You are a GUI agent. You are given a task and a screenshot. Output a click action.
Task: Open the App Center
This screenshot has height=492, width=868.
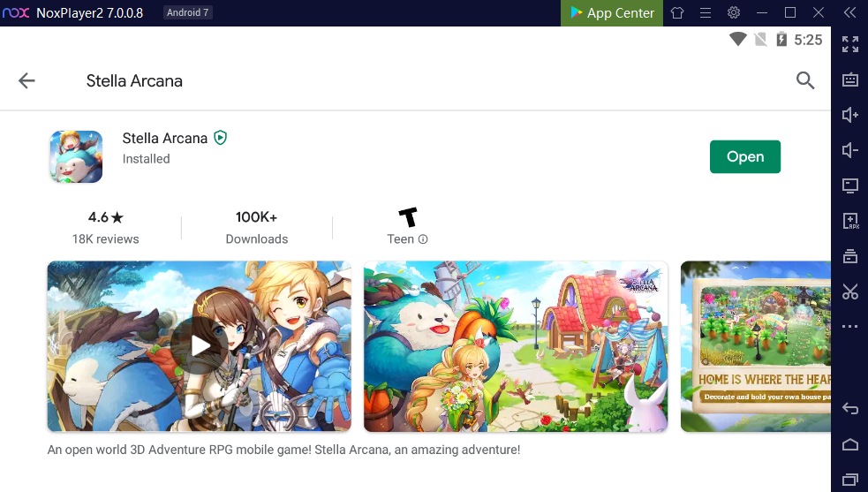(x=612, y=12)
